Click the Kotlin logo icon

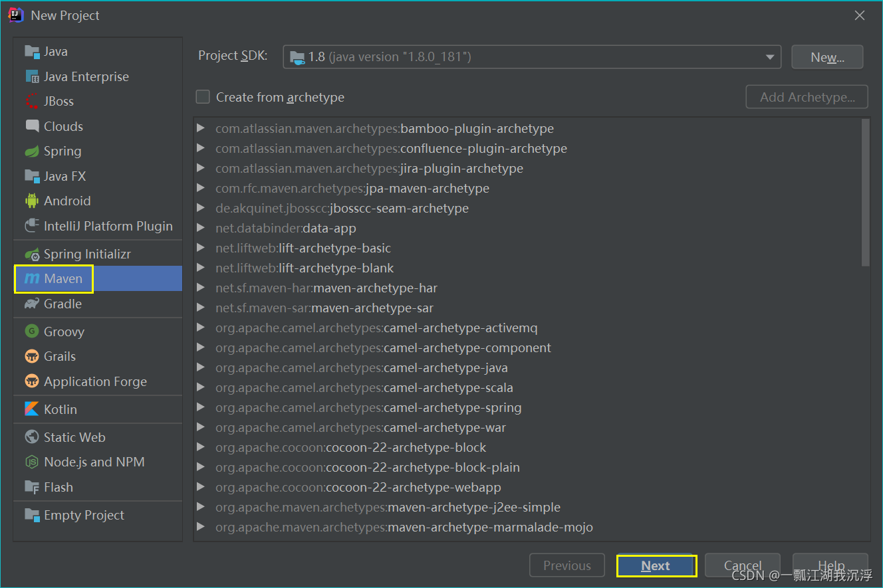pyautogui.click(x=32, y=409)
